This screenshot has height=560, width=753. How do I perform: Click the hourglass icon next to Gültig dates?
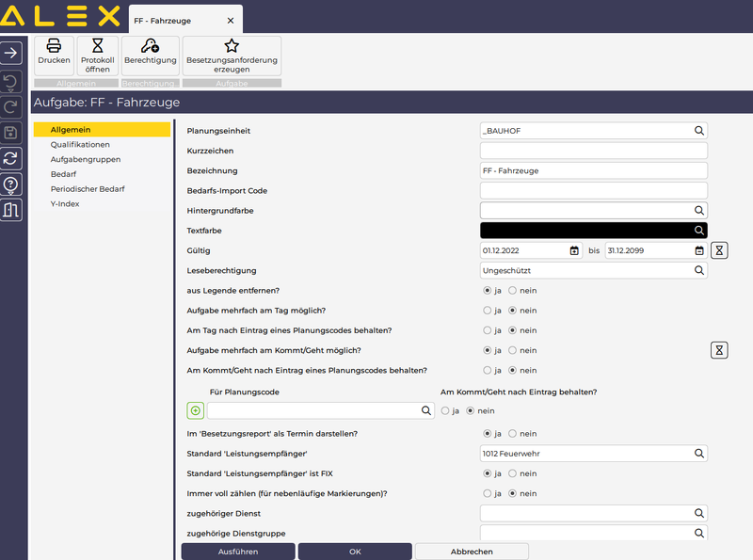coord(719,250)
